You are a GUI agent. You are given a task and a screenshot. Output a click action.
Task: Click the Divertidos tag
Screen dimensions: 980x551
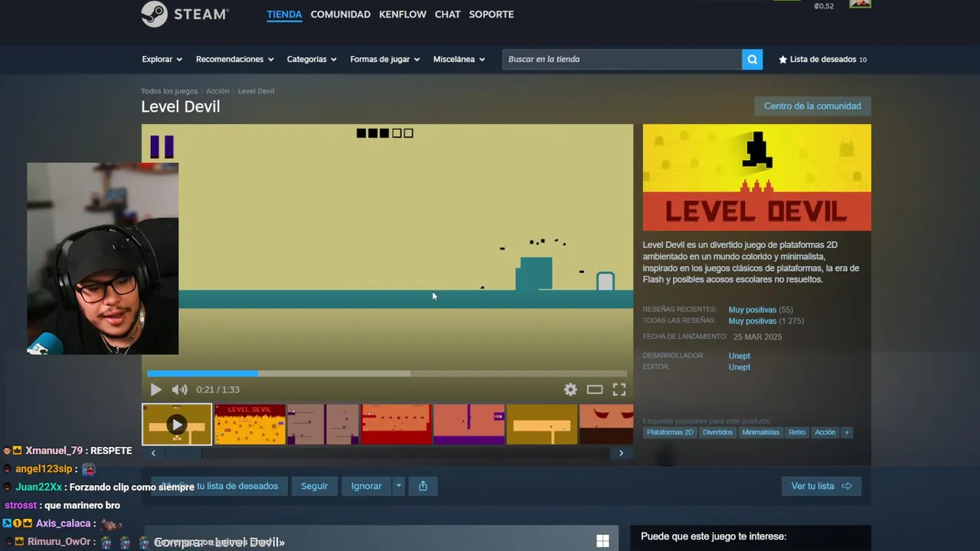coord(717,432)
